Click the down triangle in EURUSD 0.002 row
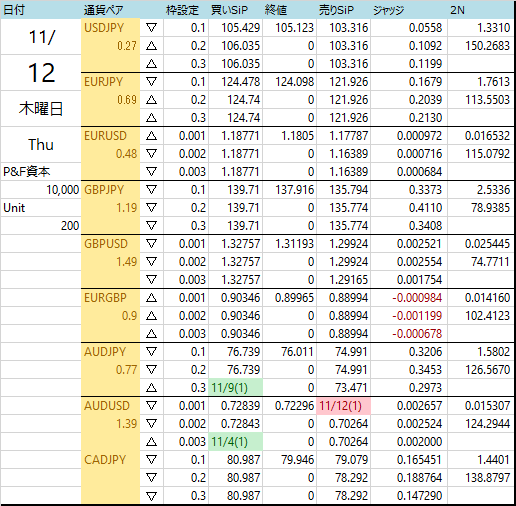 [151, 154]
